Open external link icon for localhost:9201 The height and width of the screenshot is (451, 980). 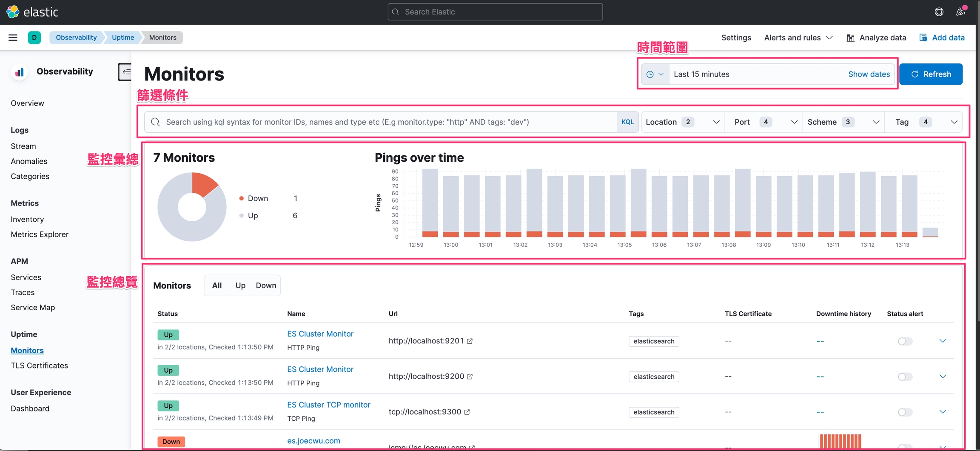pos(470,341)
